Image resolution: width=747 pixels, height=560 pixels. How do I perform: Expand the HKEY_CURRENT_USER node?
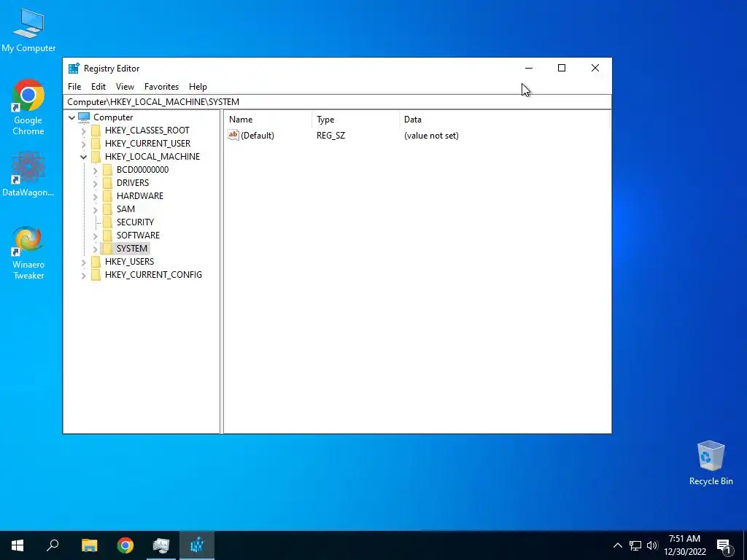(x=83, y=144)
